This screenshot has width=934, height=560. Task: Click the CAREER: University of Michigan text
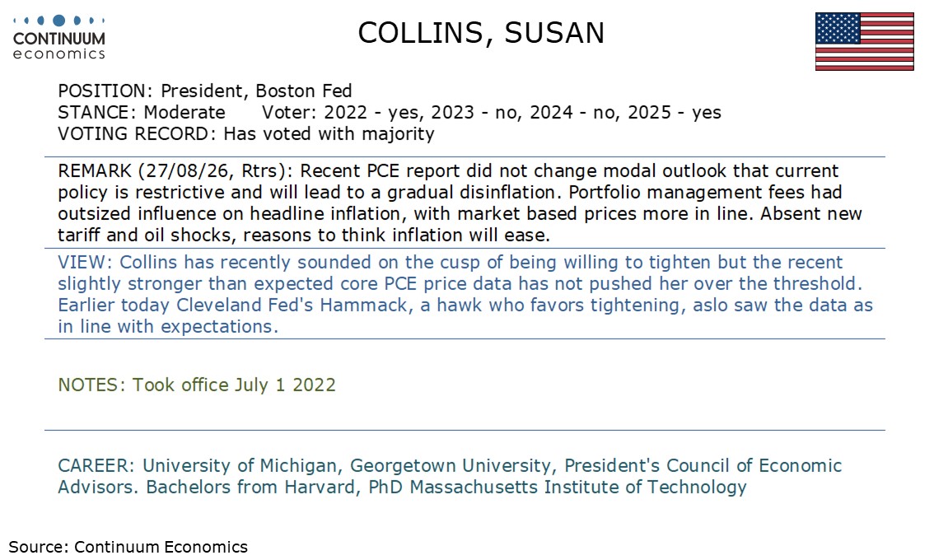click(x=198, y=465)
